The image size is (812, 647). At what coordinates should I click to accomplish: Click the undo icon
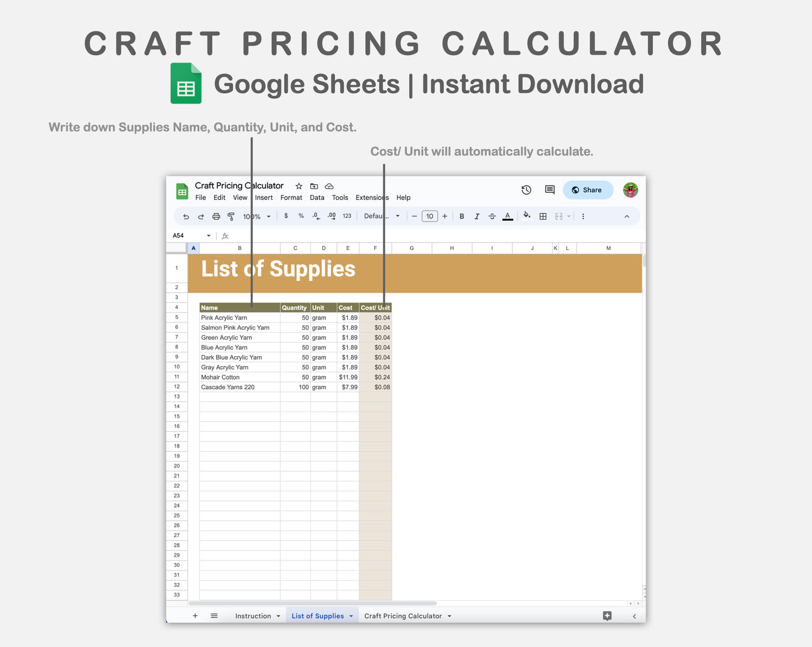(x=185, y=216)
